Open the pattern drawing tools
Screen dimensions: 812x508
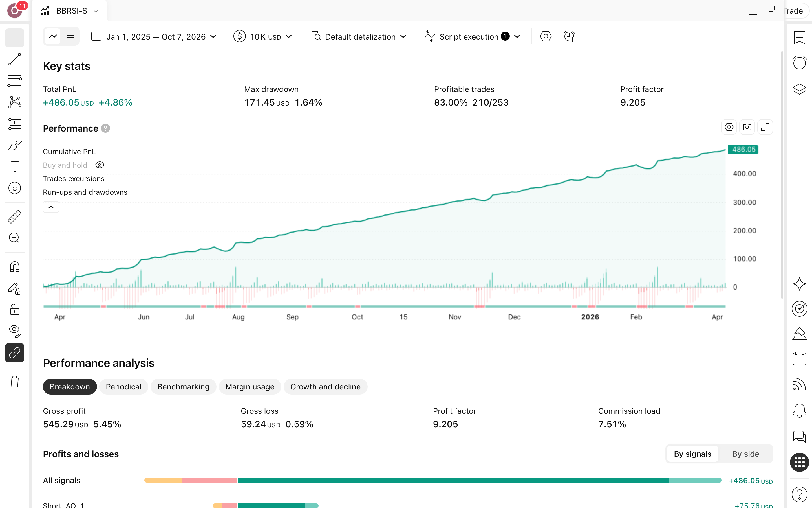(15, 102)
